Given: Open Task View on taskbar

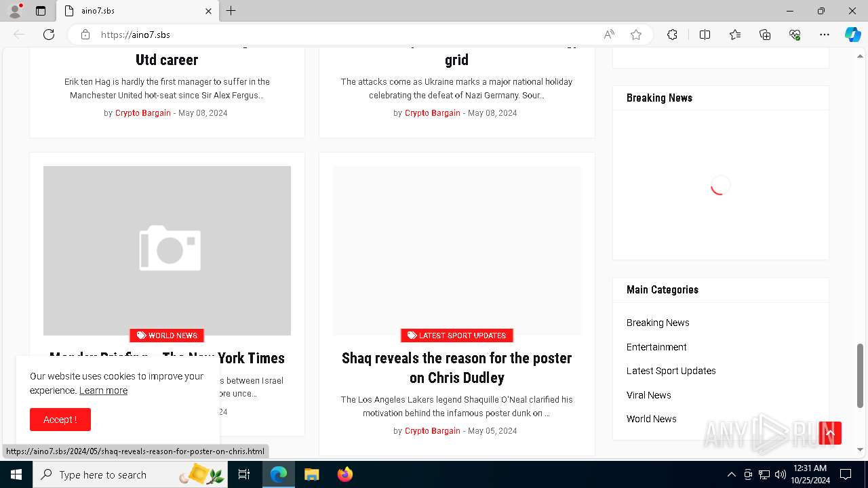Looking at the screenshot, I should (x=244, y=474).
